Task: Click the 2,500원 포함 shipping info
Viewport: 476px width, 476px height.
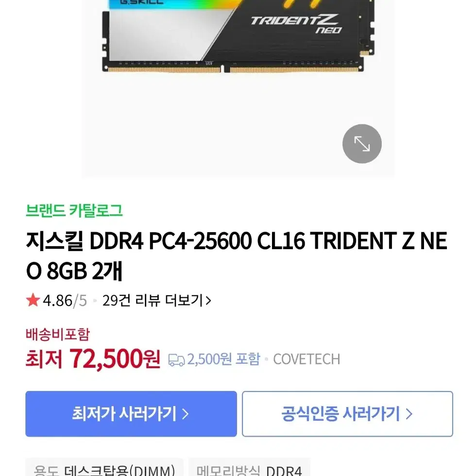Action: click(224, 359)
